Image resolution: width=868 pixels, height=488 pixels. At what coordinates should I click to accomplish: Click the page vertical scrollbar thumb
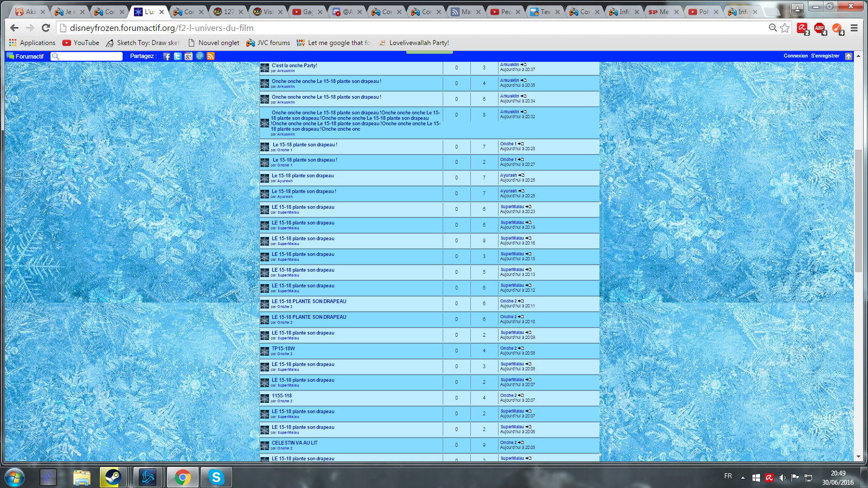pyautogui.click(x=858, y=211)
